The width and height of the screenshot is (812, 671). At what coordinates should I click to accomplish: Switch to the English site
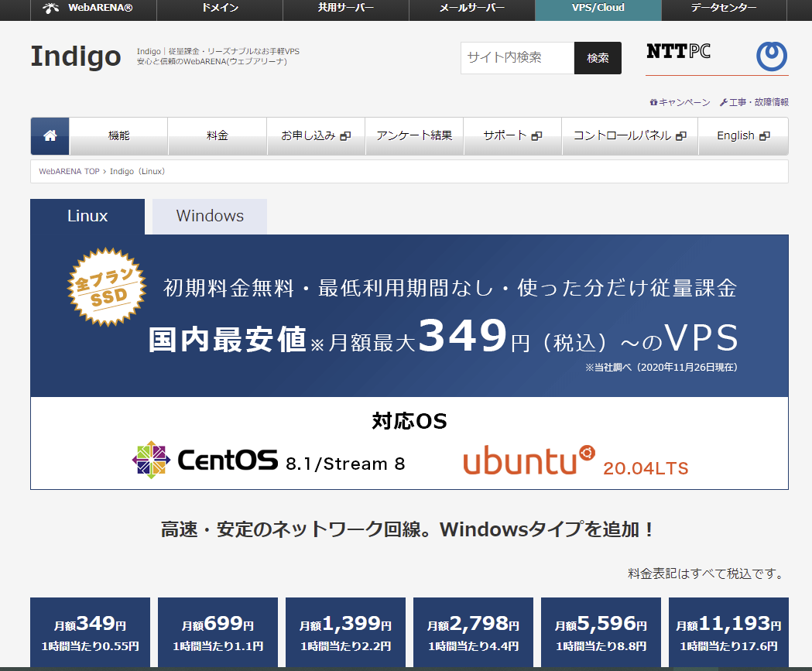click(743, 135)
